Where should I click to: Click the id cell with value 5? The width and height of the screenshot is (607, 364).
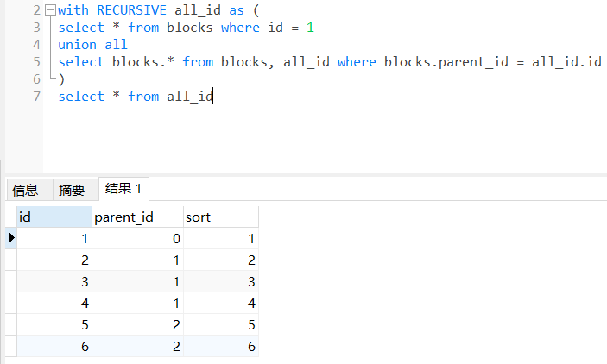[x=54, y=324]
